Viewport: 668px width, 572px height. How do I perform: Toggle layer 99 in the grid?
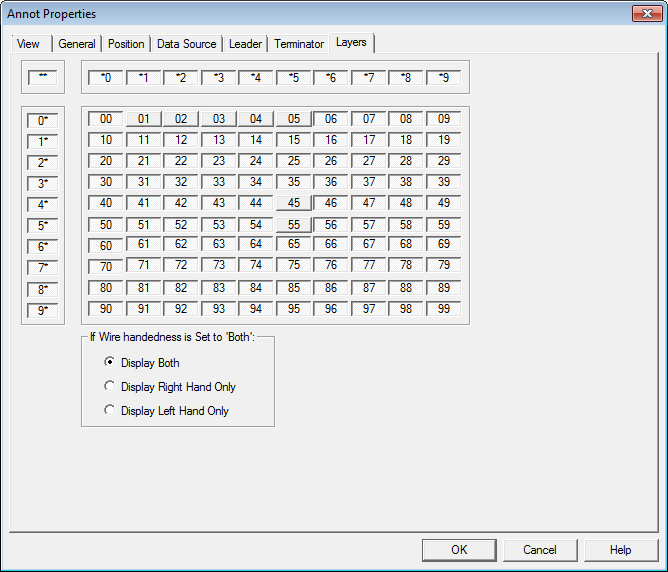click(x=444, y=309)
